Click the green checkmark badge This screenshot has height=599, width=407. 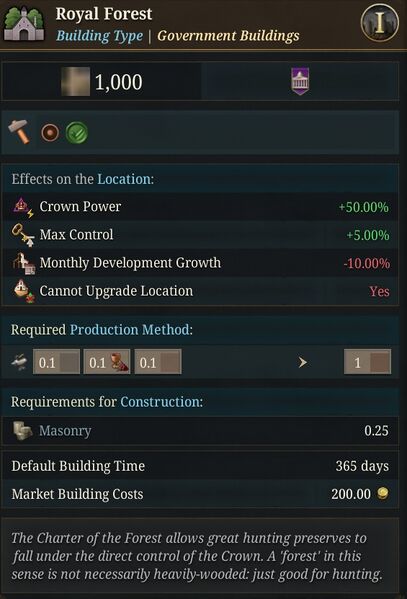tap(77, 133)
